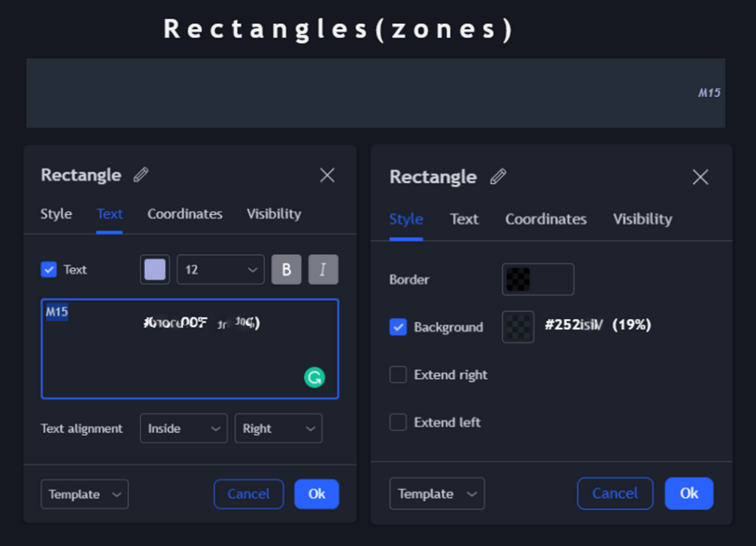This screenshot has height=546, width=756.
Task: Open the Right horizontal alignment dropdown
Action: (278, 429)
